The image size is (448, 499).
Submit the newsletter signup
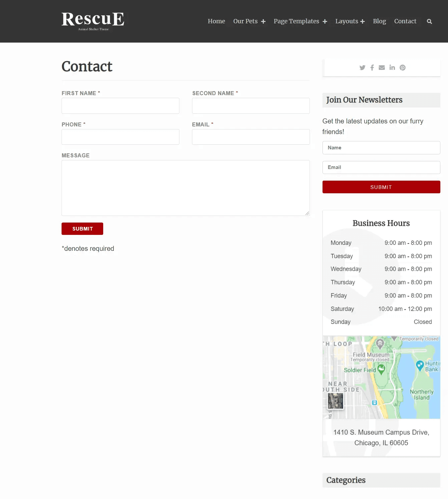click(x=381, y=187)
